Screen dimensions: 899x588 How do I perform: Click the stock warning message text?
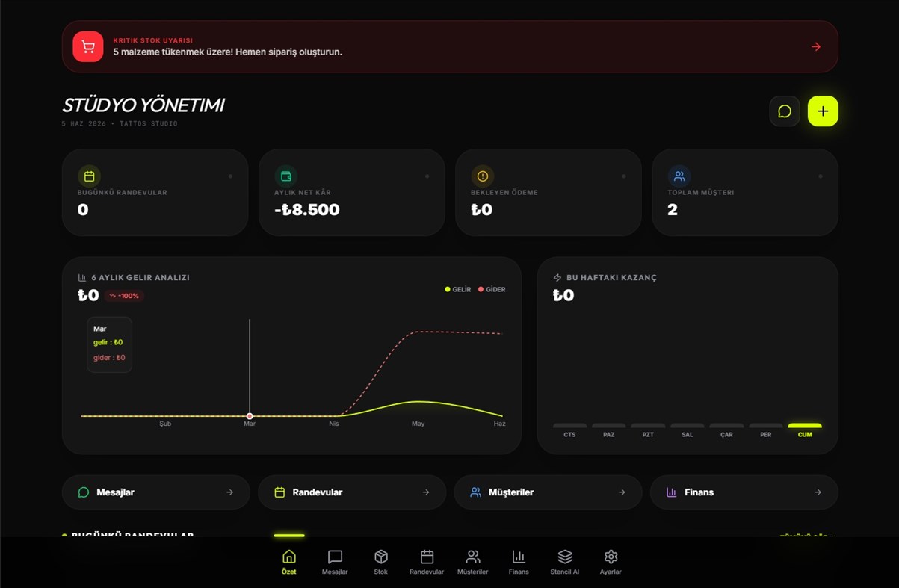point(228,52)
